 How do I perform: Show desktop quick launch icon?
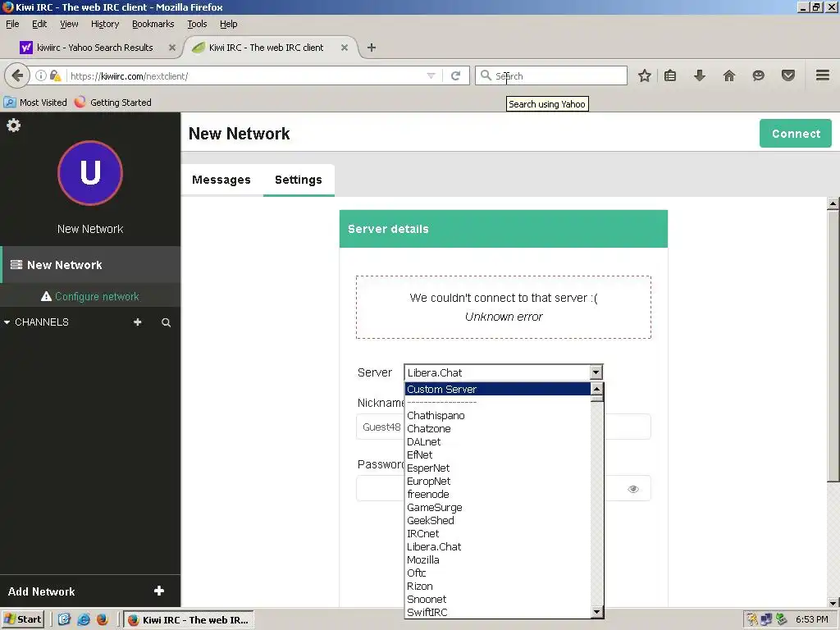click(x=64, y=620)
